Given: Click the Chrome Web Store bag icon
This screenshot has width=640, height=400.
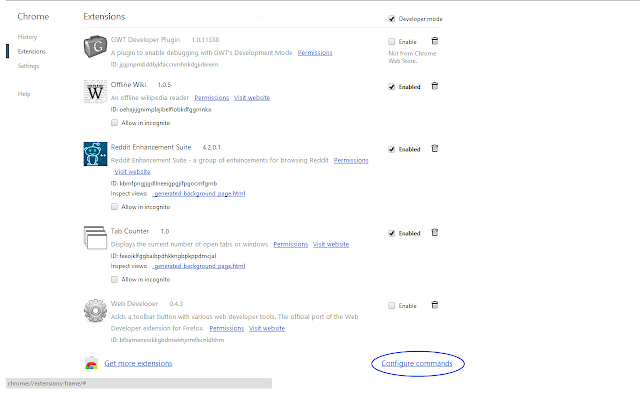Looking at the screenshot, I should coord(91,363).
